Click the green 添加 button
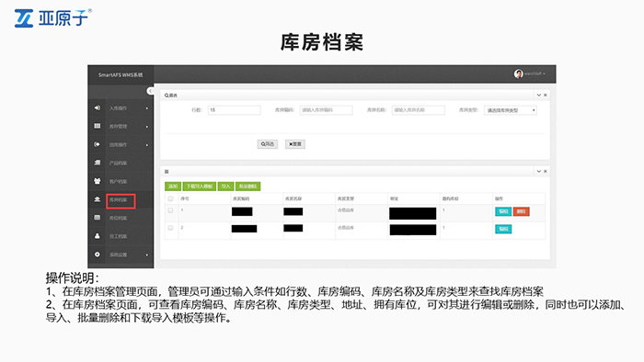 pyautogui.click(x=173, y=187)
